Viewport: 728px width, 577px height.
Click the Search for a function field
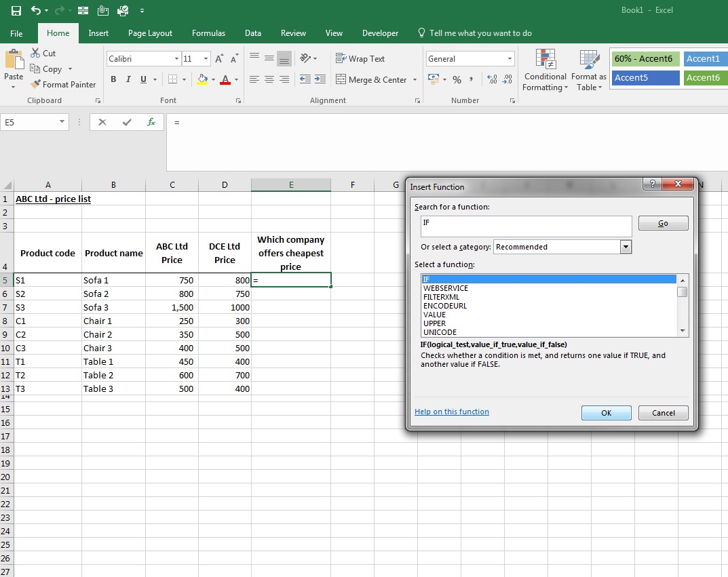tap(526, 226)
